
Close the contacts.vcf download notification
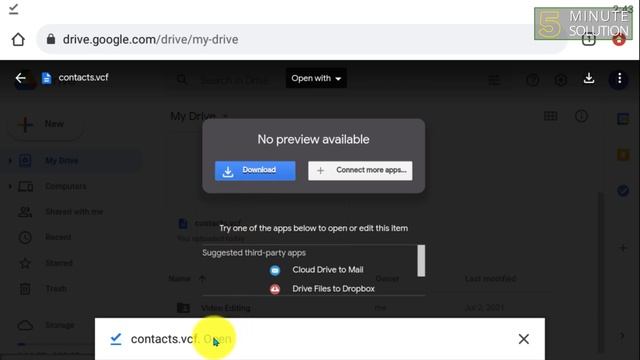point(524,339)
